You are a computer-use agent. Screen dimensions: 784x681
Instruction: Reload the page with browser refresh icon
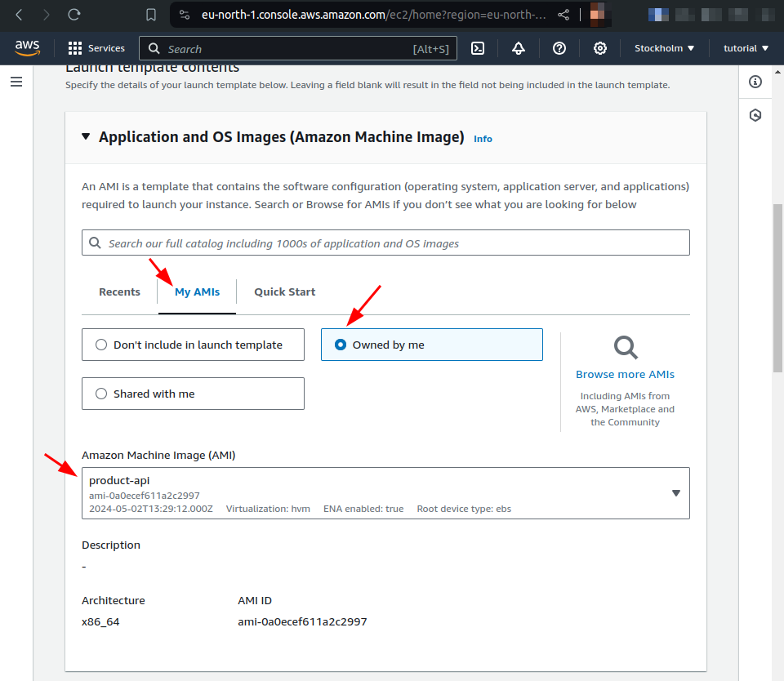point(74,15)
